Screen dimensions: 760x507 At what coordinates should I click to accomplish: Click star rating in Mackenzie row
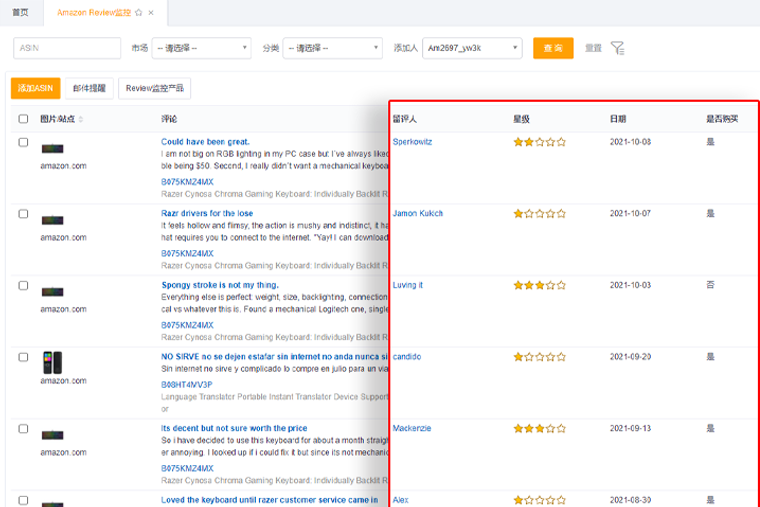click(x=539, y=429)
